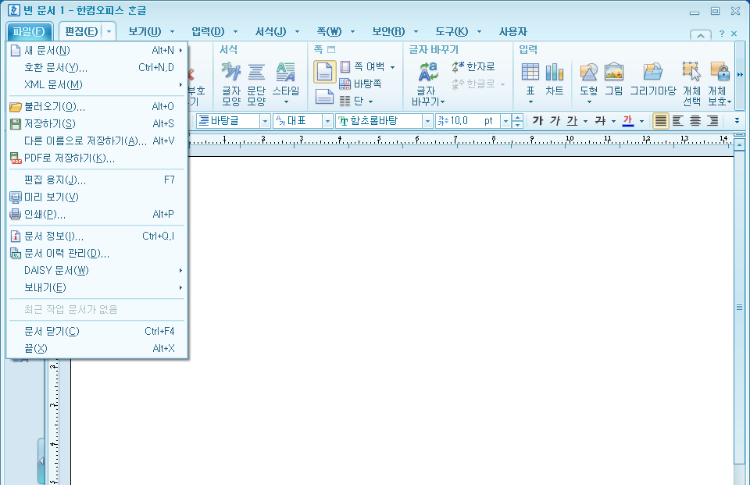Insert a picture with the 그림 icon
Image resolution: width=750 pixels, height=485 pixels.
(614, 79)
